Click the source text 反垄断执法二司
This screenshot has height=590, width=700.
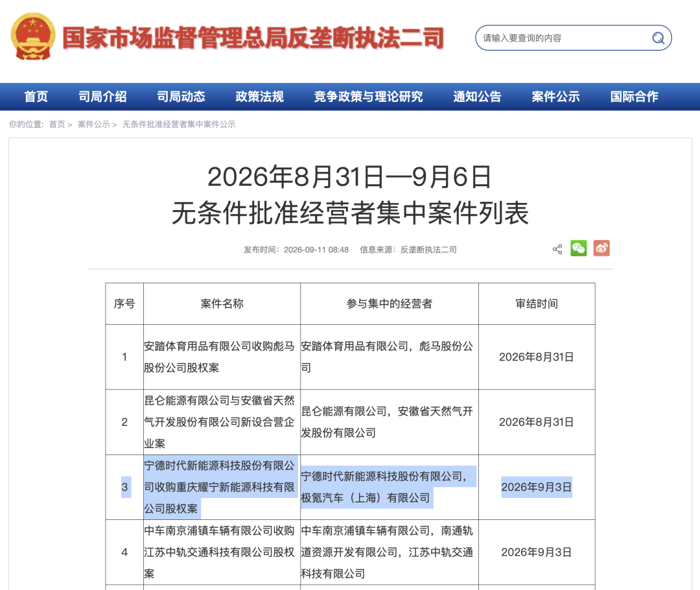coord(428,250)
